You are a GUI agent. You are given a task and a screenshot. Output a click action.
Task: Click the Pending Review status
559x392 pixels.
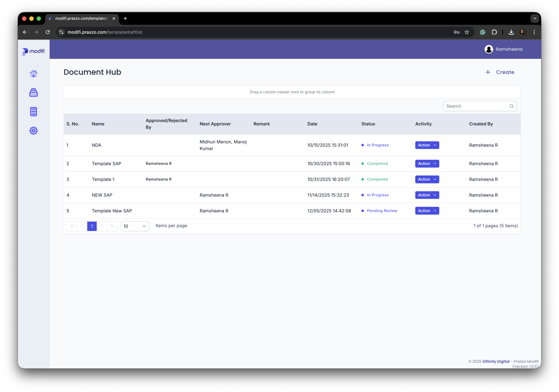[x=382, y=211]
